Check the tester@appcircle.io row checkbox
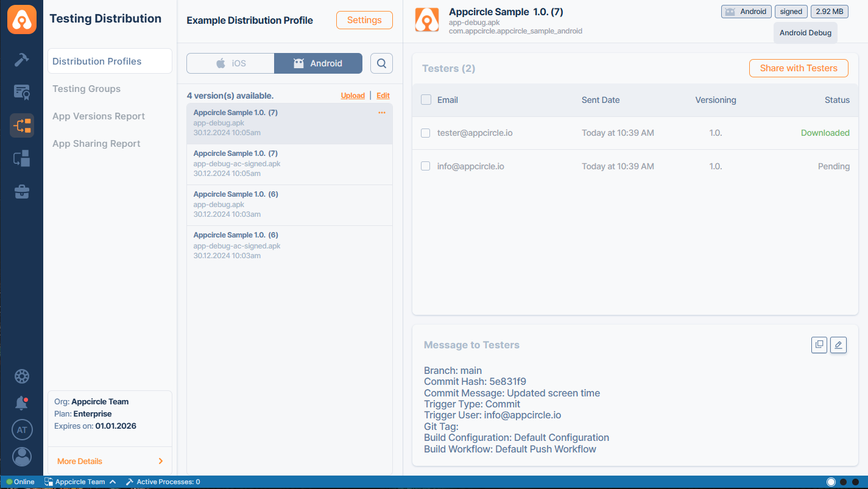 tap(426, 133)
